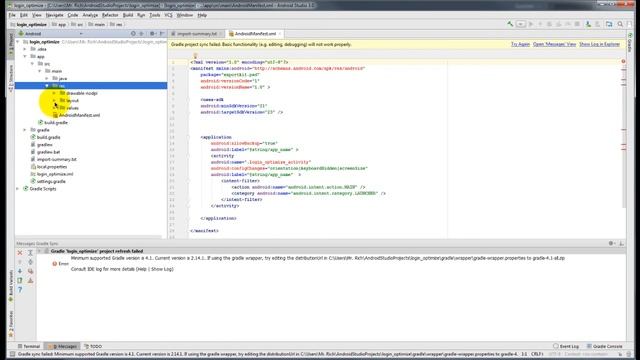Screen dimensions: 640x360
Task: Open the File menu
Action: tap(12, 15)
